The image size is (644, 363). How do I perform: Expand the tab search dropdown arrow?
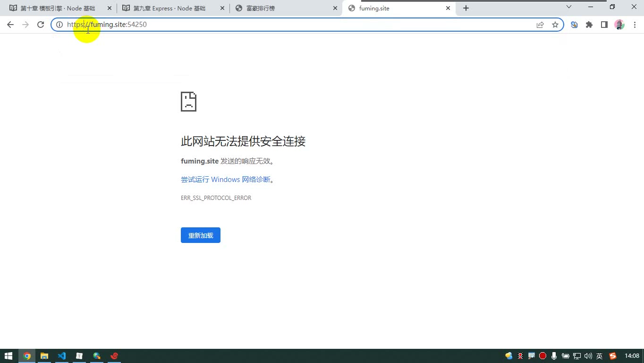pyautogui.click(x=569, y=7)
